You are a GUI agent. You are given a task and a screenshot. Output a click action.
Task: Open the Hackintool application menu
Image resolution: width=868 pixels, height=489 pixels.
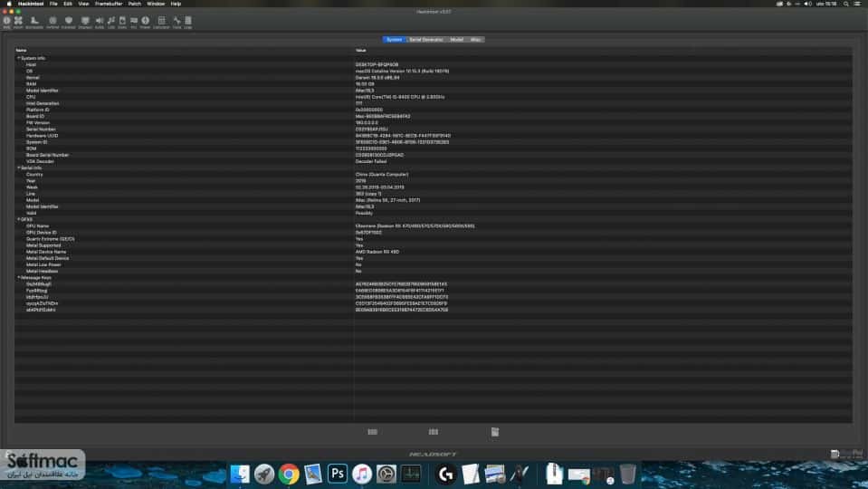click(x=31, y=4)
